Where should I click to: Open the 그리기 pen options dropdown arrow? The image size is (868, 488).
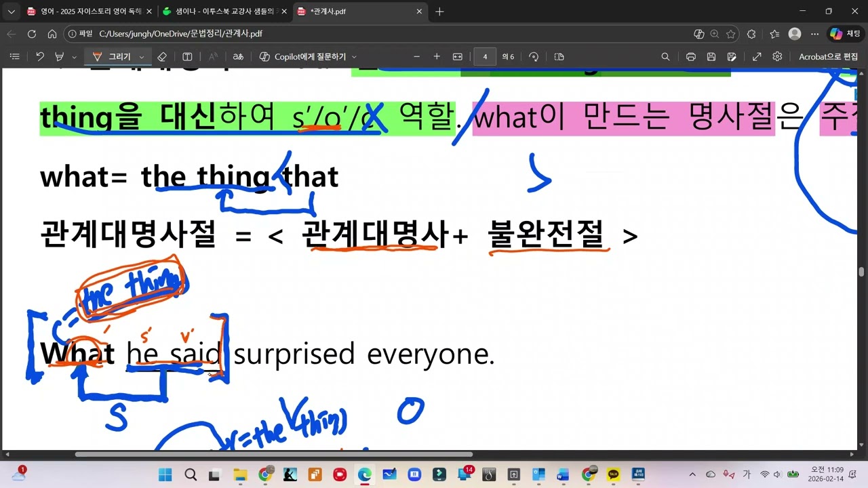tap(142, 57)
